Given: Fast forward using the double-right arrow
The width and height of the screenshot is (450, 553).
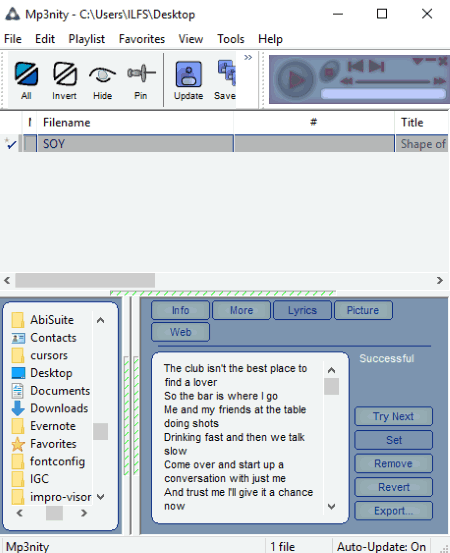Looking at the screenshot, I should 440,81.
